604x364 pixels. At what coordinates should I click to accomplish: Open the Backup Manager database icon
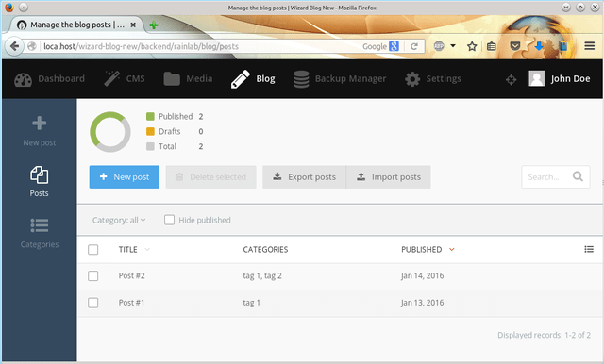tap(301, 79)
